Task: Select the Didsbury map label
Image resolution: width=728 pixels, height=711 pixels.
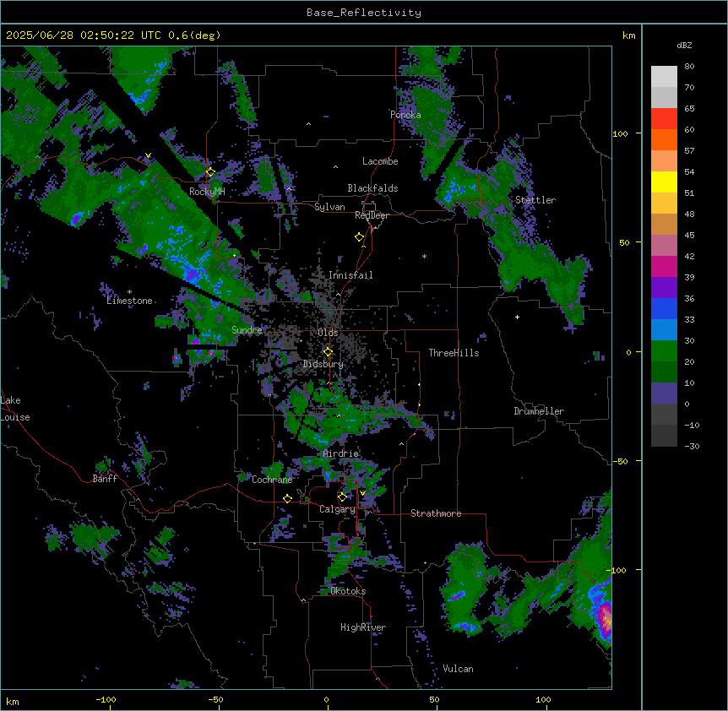Action: click(x=323, y=364)
